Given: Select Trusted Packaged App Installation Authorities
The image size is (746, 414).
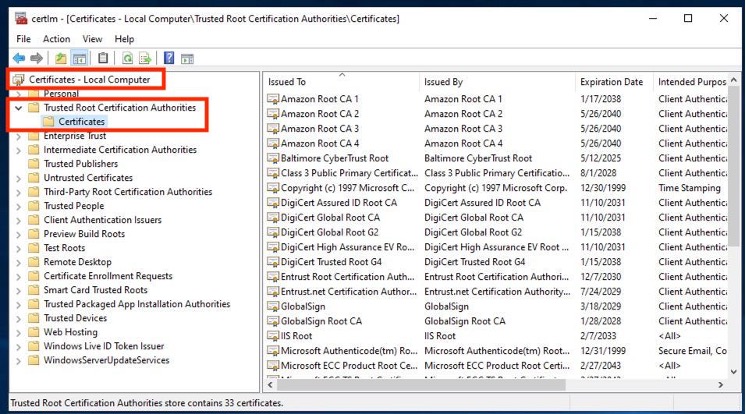Looking at the screenshot, I should coord(137,304).
